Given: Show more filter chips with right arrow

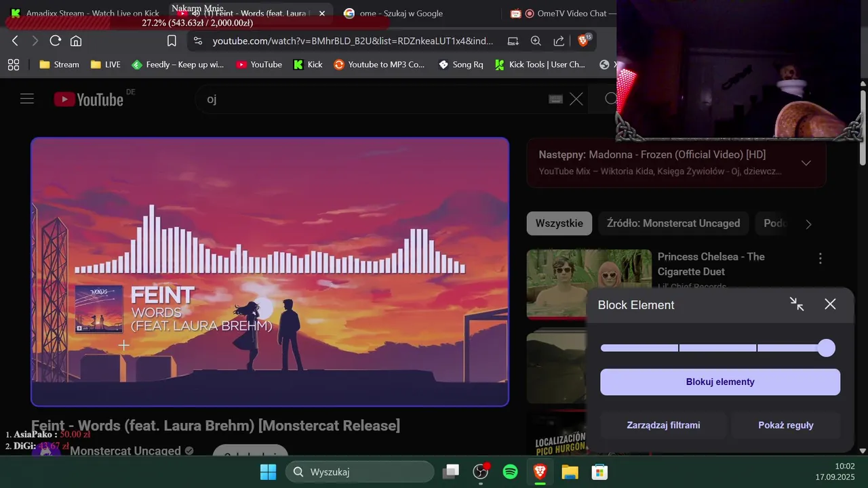Looking at the screenshot, I should [808, 224].
